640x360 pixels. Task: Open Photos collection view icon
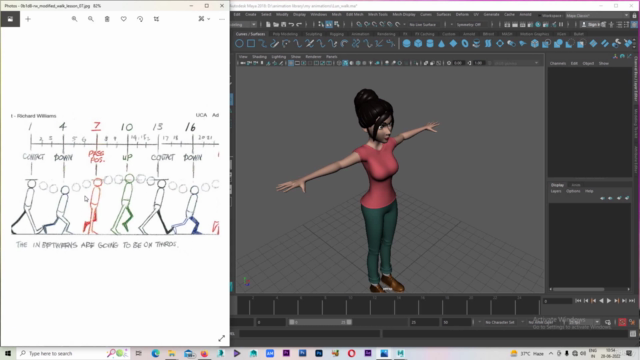10,19
